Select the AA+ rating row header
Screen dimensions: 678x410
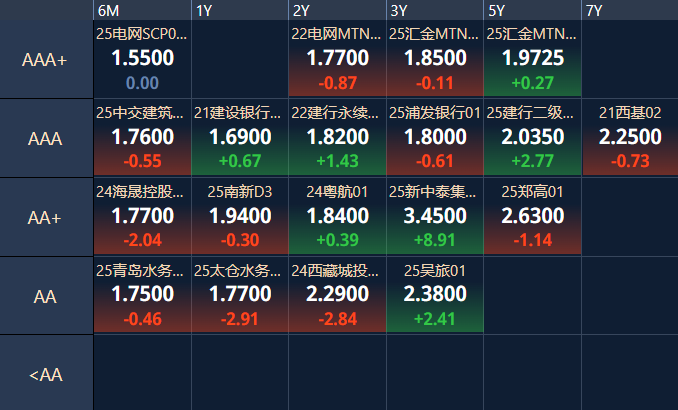tap(46, 217)
